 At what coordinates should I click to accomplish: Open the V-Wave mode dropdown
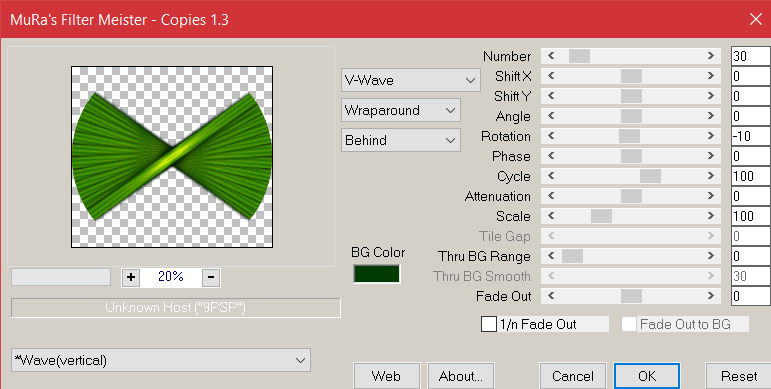(411, 80)
